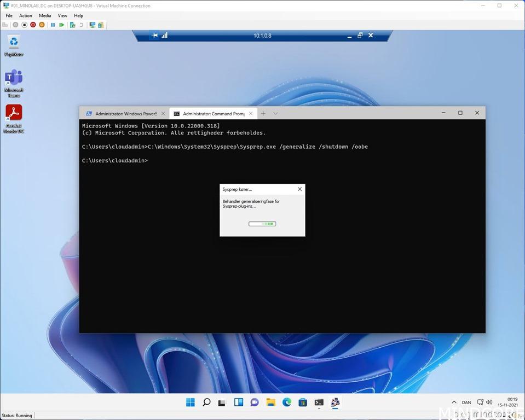525x420 pixels.
Task: Expand hidden system tray icons chevron
Action: click(x=454, y=402)
